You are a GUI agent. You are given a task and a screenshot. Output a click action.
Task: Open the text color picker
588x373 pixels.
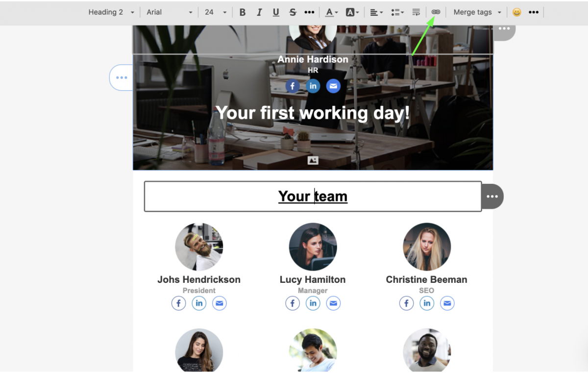tap(332, 12)
